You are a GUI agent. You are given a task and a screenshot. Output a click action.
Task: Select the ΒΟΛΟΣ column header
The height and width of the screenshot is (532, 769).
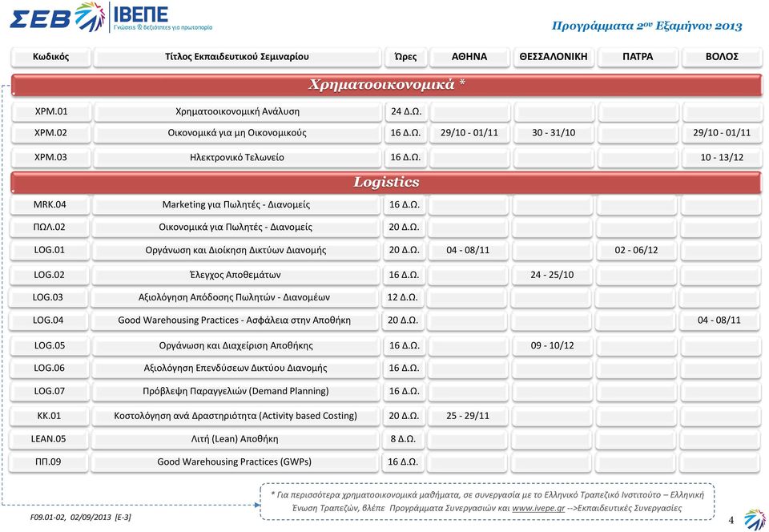722,57
